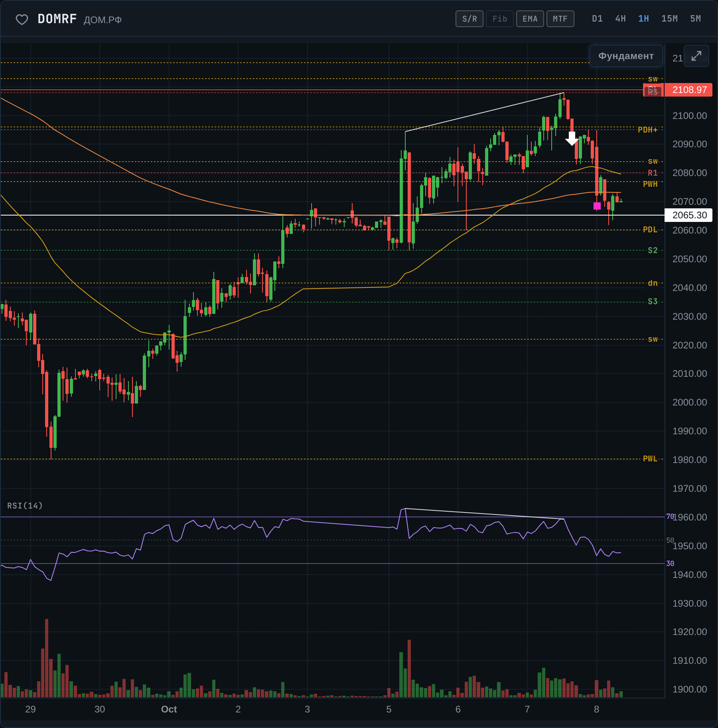Click the current price label 2065.30

click(x=688, y=215)
